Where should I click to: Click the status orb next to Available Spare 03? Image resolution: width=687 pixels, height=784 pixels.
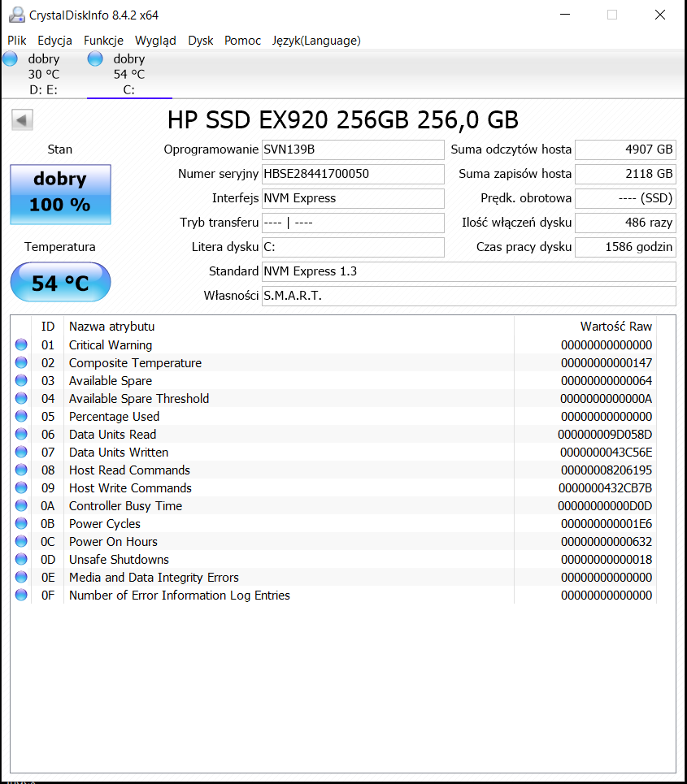tap(21, 380)
